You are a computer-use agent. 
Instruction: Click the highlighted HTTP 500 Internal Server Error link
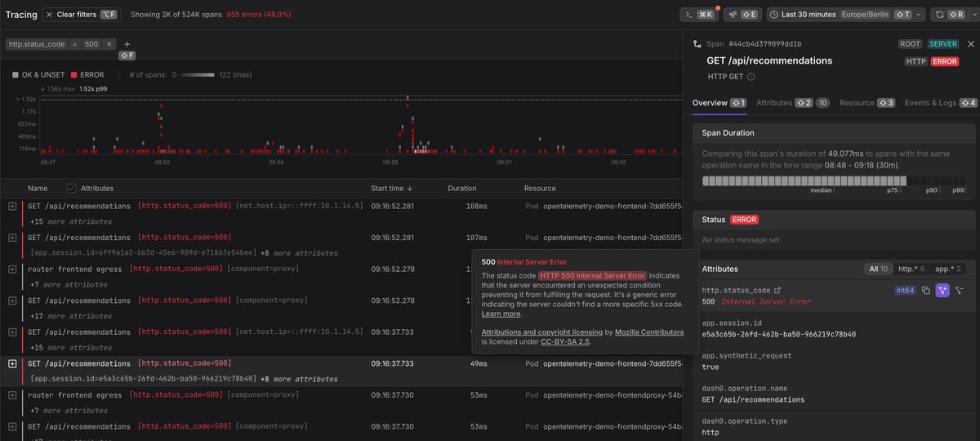coord(593,276)
